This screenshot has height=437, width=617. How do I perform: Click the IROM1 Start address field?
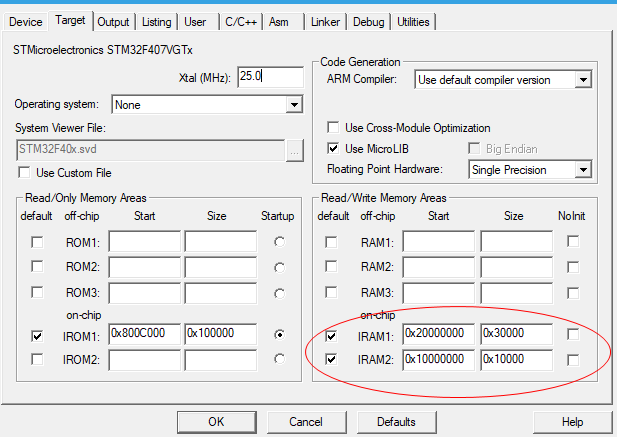(x=144, y=334)
